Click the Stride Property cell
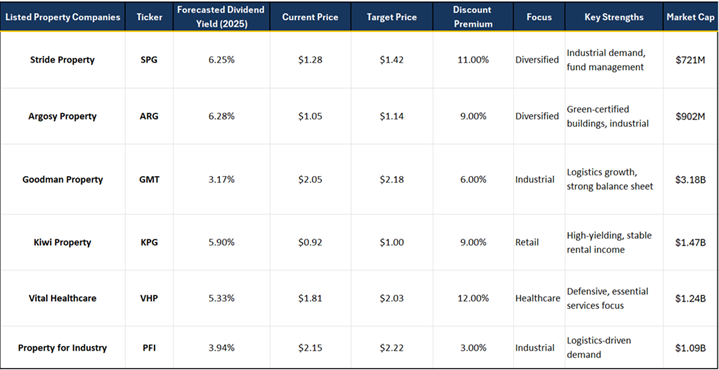719x370 pixels. click(62, 60)
